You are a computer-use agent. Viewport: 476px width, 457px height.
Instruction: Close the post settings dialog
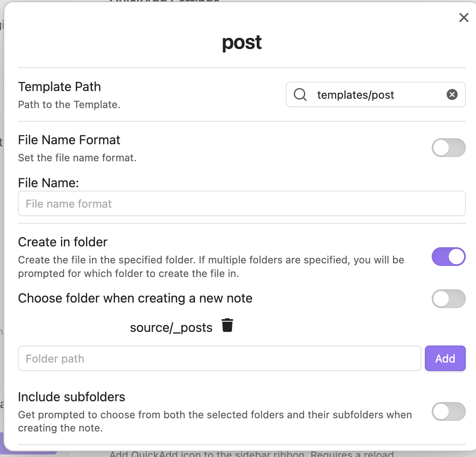click(464, 17)
